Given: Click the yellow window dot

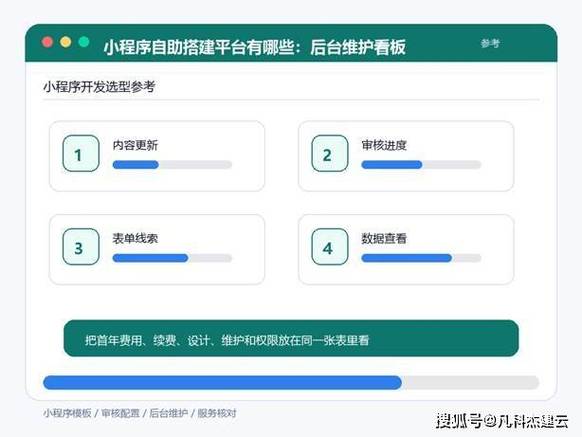Looking at the screenshot, I should pyautogui.click(x=66, y=42).
